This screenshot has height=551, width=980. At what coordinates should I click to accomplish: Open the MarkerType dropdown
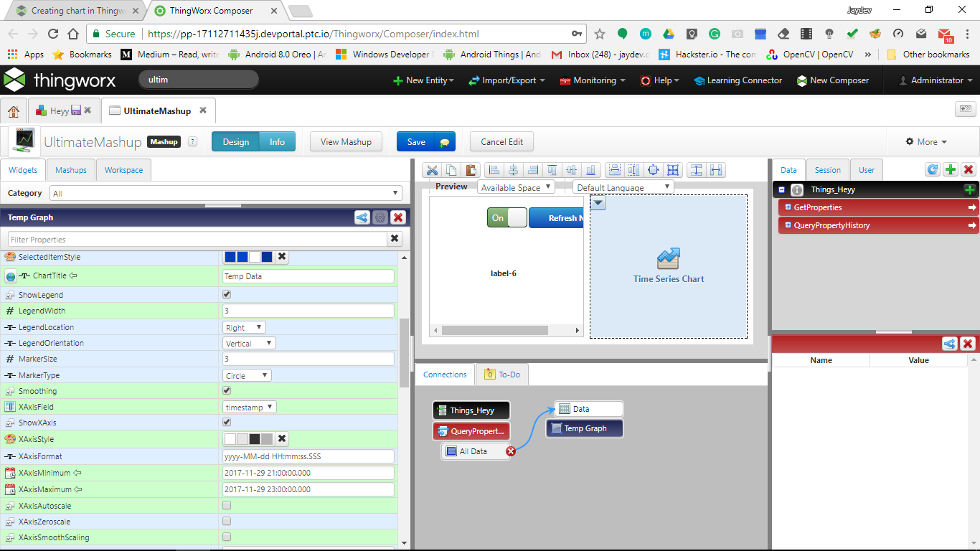(247, 375)
